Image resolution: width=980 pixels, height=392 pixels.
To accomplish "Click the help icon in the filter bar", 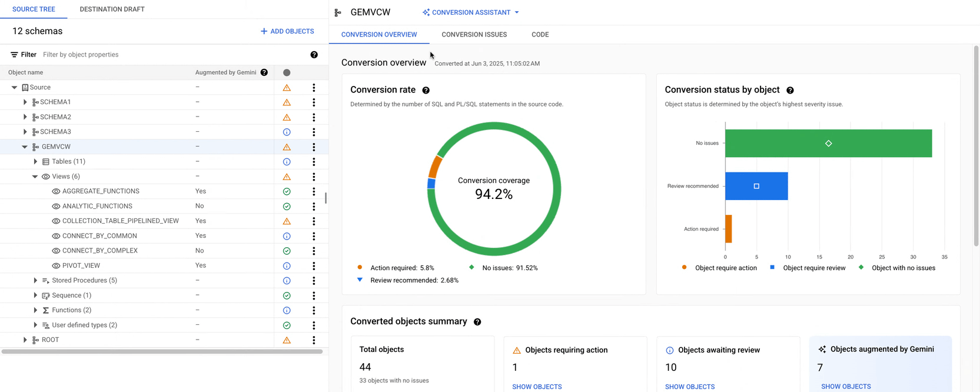I will point(314,55).
